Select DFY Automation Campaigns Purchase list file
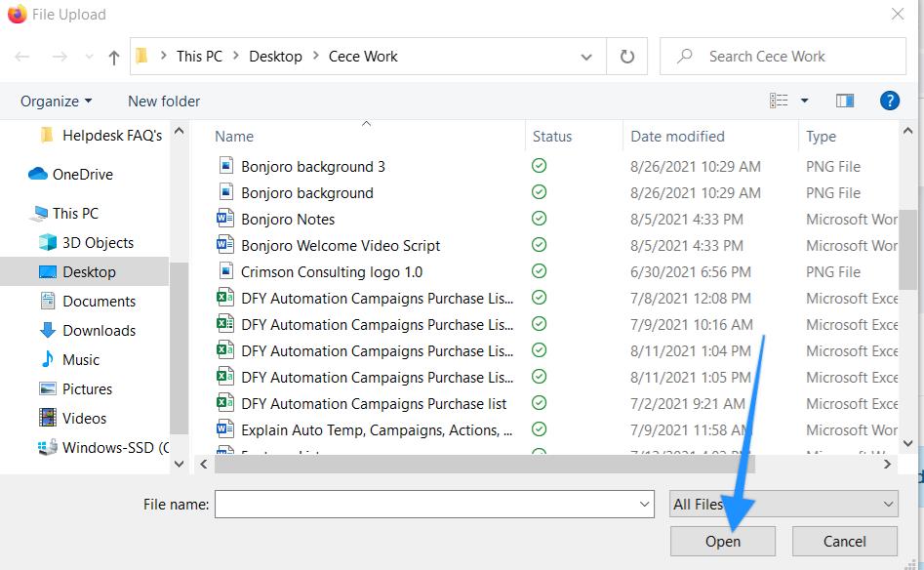Image resolution: width=924 pixels, height=570 pixels. click(374, 404)
